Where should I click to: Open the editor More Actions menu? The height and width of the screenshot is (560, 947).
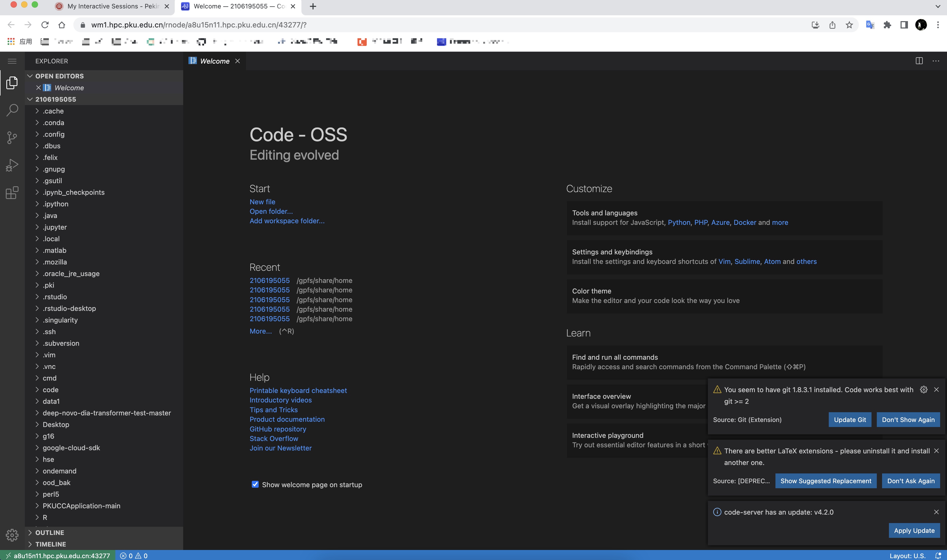coord(936,61)
